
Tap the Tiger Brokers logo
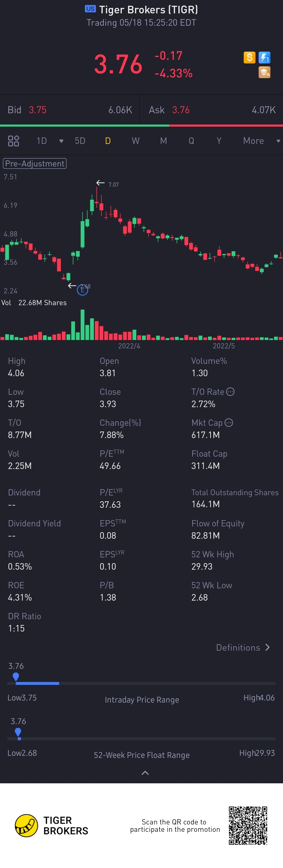coord(52,826)
